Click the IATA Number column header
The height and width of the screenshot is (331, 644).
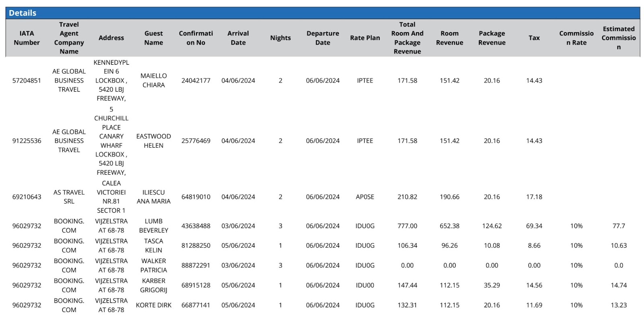[x=27, y=38]
